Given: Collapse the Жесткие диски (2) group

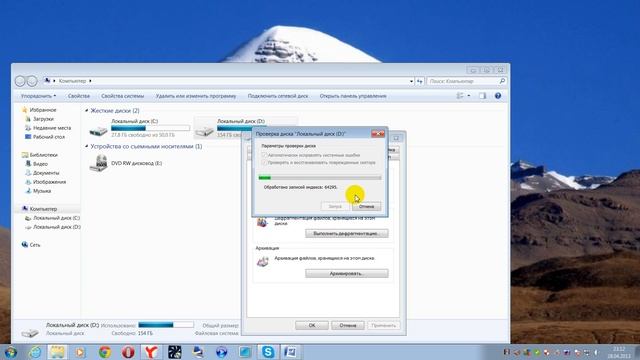Looking at the screenshot, I should click(87, 111).
